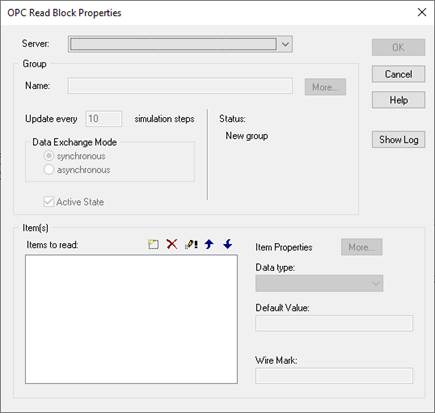The height and width of the screenshot is (413, 435).
Task: Move item up with blue arrow
Action: [x=209, y=244]
